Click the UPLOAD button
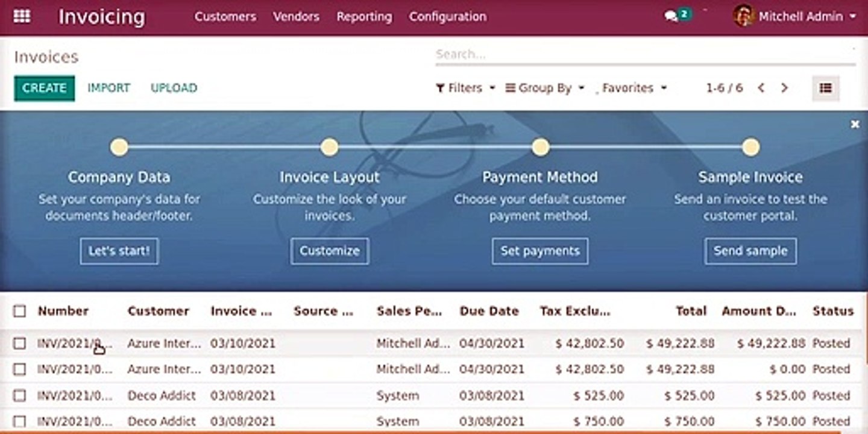The image size is (868, 434). pos(174,88)
